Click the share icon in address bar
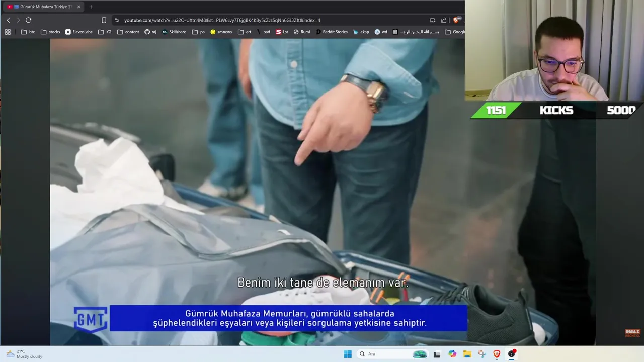 (444, 20)
